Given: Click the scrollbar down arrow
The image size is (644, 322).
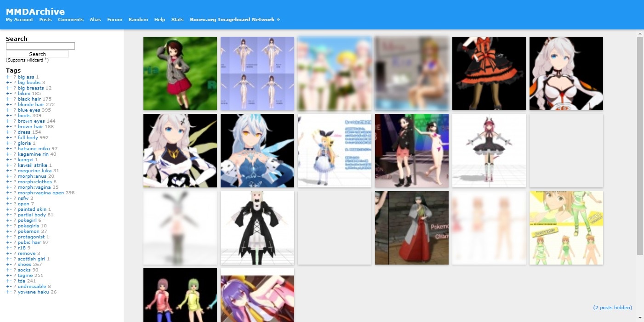Looking at the screenshot, I should pyautogui.click(x=640, y=317).
